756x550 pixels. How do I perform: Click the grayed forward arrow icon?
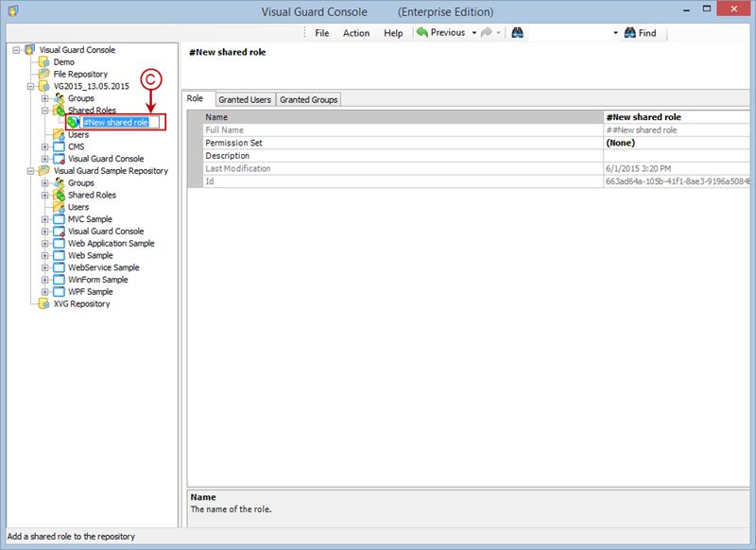(x=487, y=32)
